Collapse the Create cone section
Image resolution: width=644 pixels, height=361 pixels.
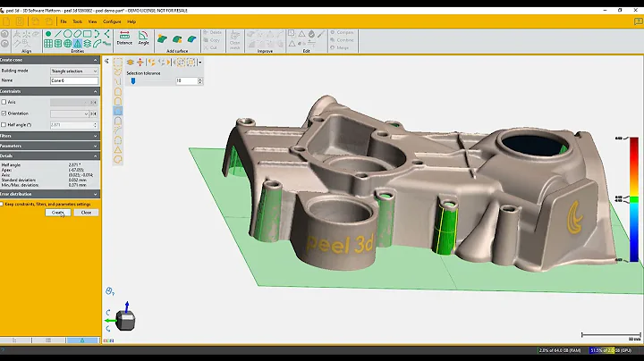pos(96,60)
